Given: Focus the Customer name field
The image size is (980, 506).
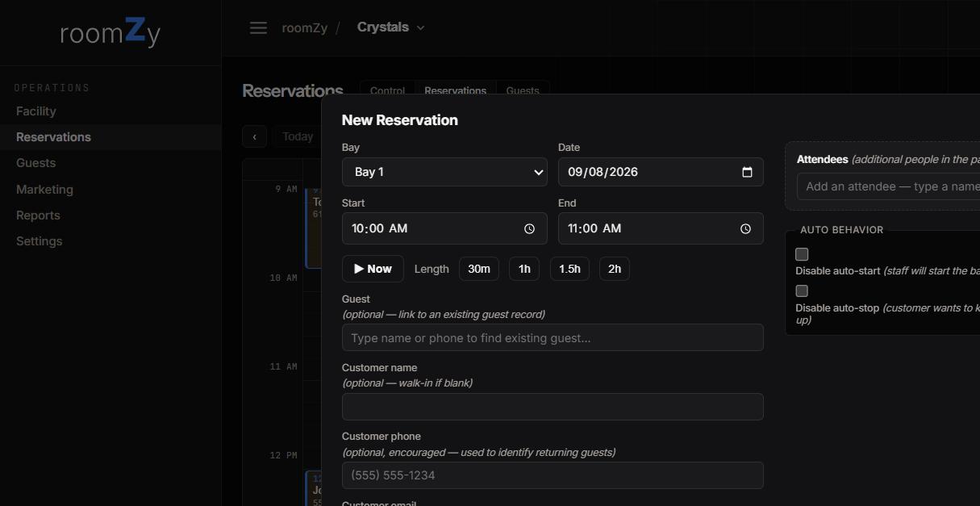Looking at the screenshot, I should (553, 407).
